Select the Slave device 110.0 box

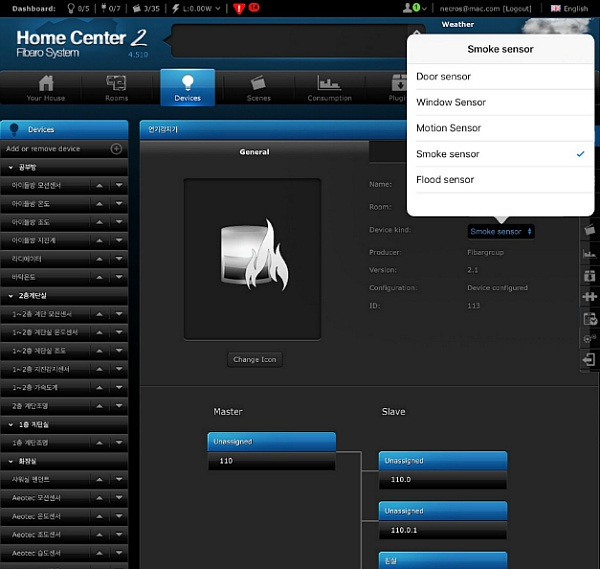coord(443,470)
